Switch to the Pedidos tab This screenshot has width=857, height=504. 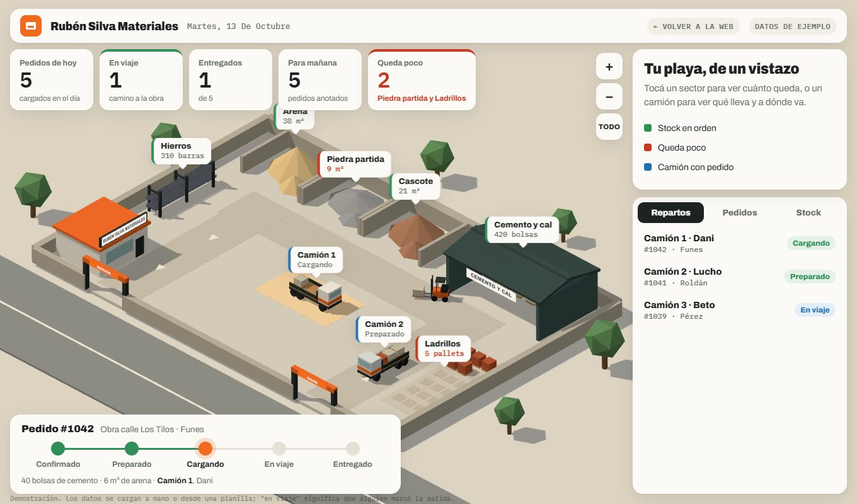tap(740, 213)
